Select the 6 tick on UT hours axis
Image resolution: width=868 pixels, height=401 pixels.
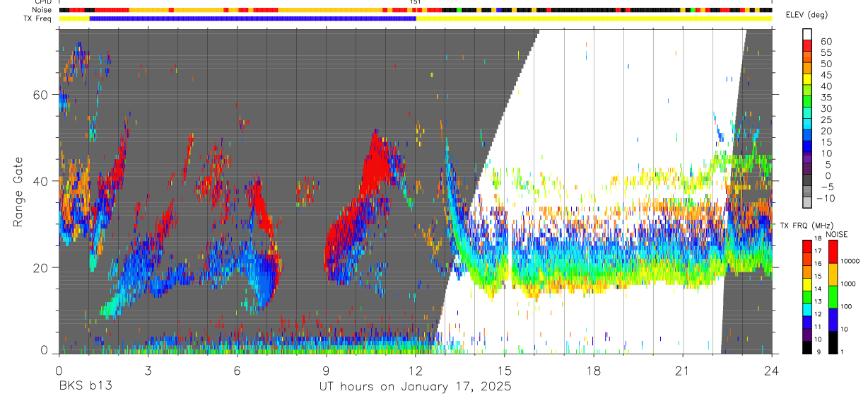pos(237,371)
